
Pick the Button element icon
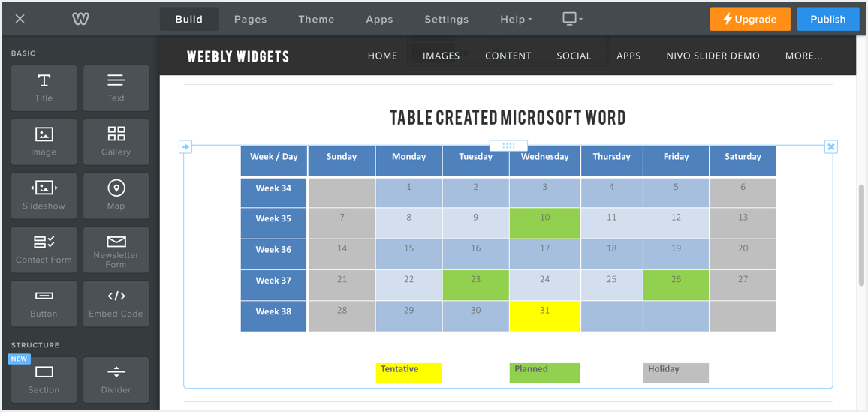(x=44, y=304)
